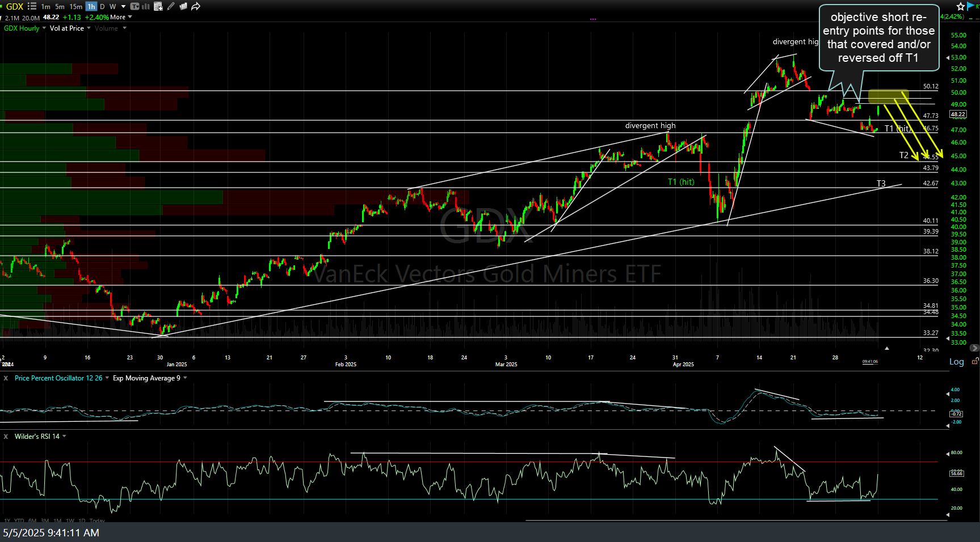Open the chart template T icon
Image resolution: width=980 pixels, height=542 pixels.
(134, 6)
